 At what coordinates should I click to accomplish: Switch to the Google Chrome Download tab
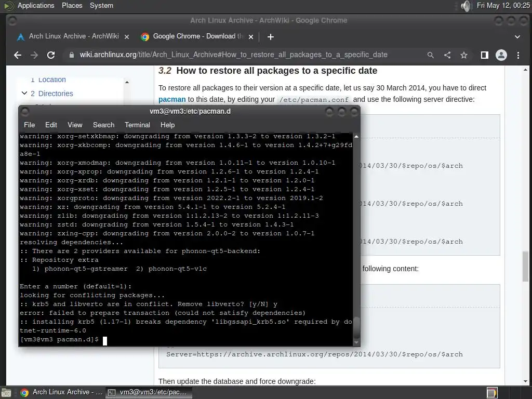[x=197, y=36]
